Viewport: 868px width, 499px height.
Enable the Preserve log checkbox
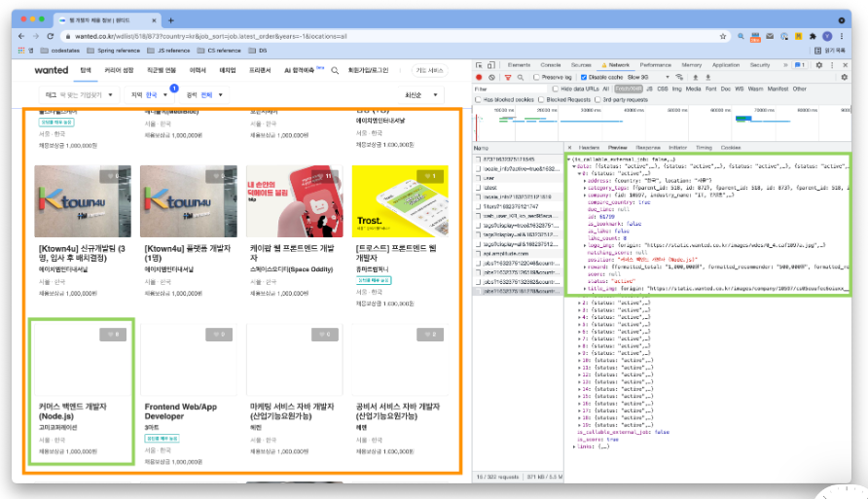pos(536,78)
